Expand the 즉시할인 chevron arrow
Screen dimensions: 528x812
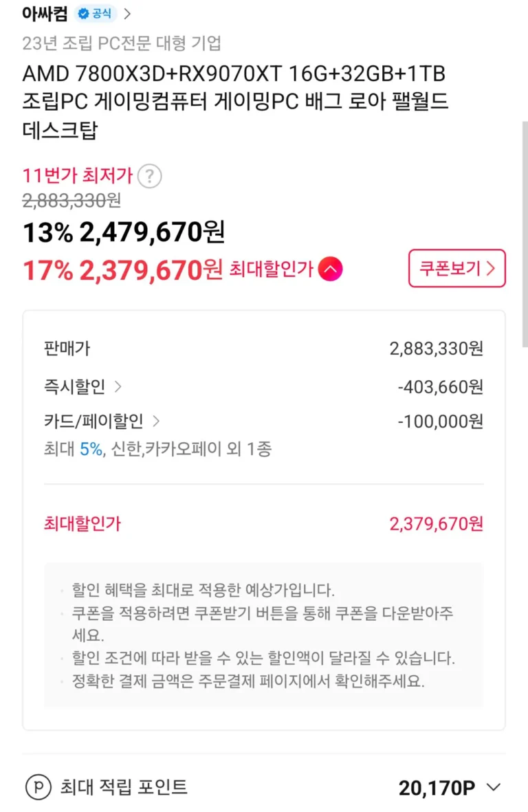pyautogui.click(x=118, y=387)
